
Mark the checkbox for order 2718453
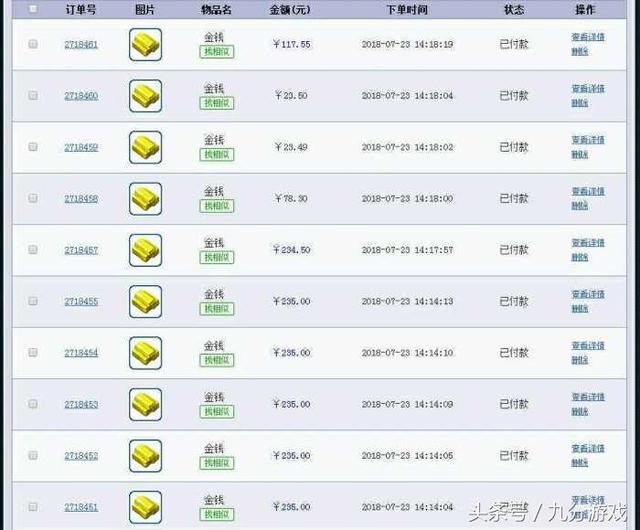pyautogui.click(x=33, y=404)
